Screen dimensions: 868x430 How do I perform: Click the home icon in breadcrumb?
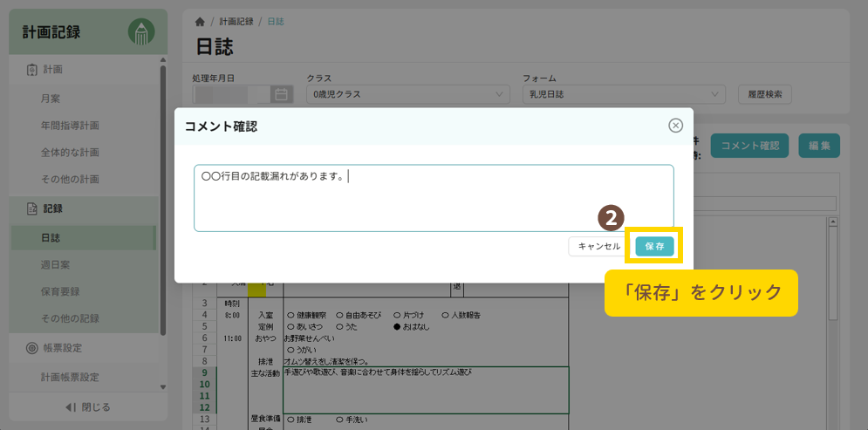201,21
